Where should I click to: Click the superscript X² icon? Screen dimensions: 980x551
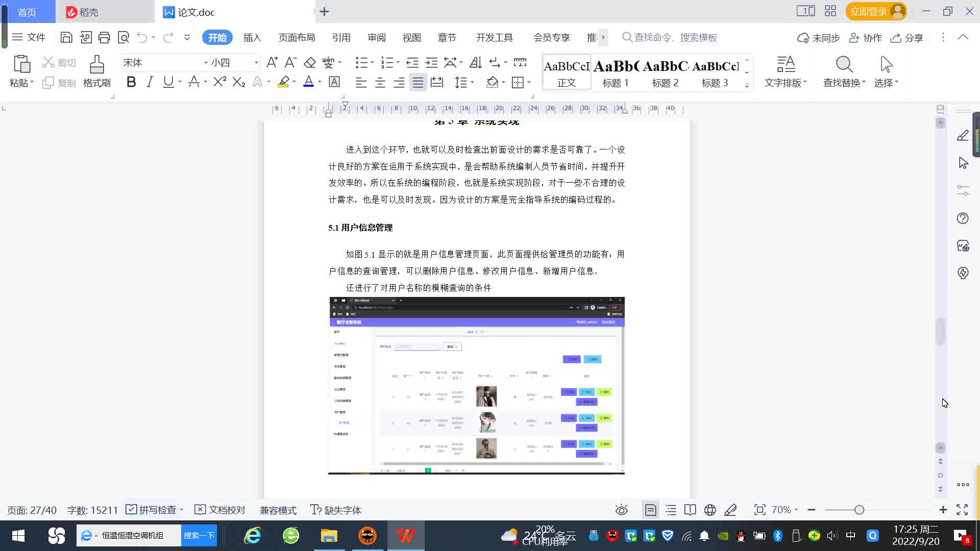point(219,82)
